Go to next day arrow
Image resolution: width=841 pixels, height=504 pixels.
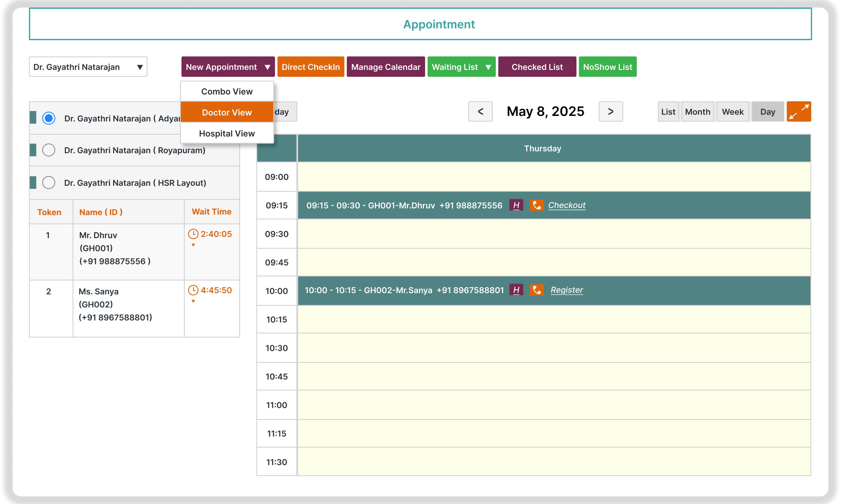click(x=611, y=111)
